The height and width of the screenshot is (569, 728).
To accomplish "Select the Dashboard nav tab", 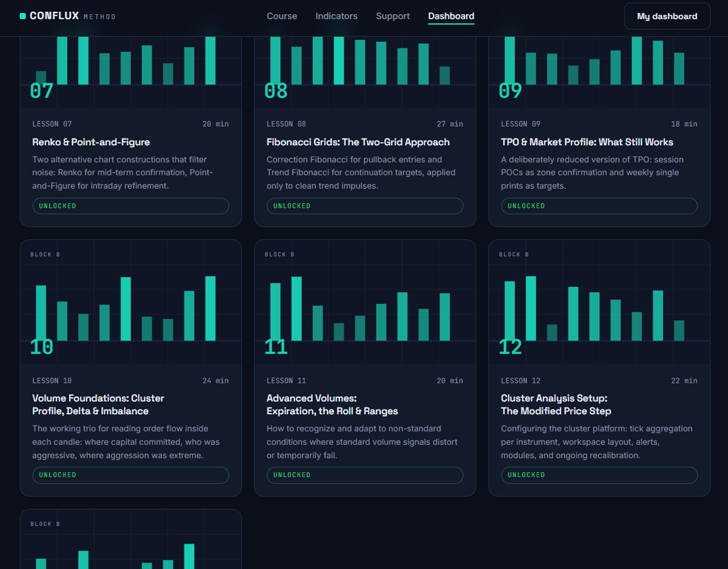I will coord(451,16).
